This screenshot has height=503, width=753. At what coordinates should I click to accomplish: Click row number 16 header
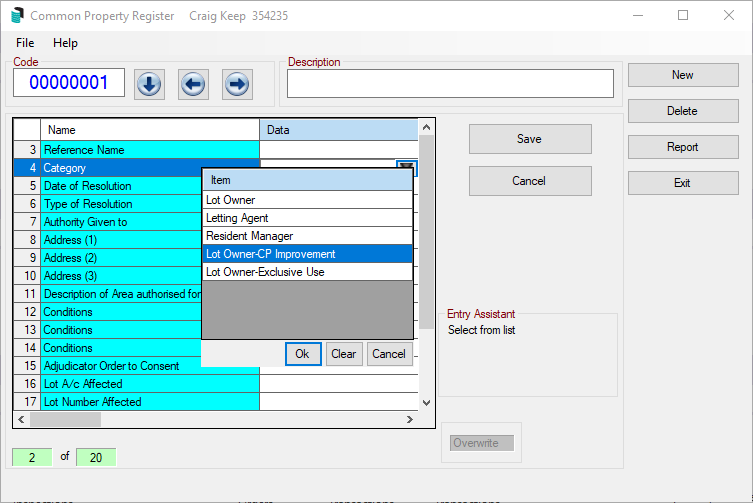pos(27,384)
